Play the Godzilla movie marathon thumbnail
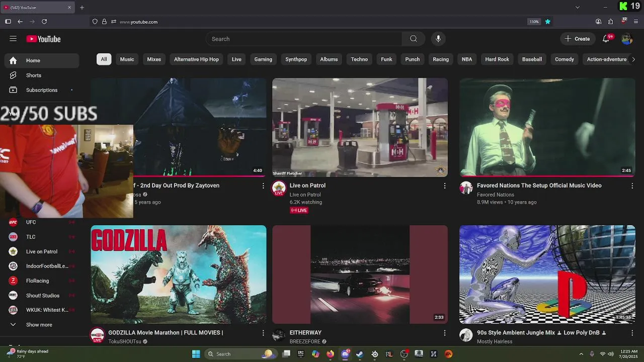 pos(179,275)
